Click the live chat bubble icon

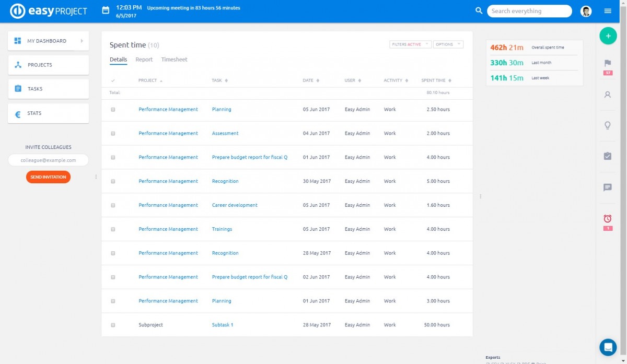(608, 347)
